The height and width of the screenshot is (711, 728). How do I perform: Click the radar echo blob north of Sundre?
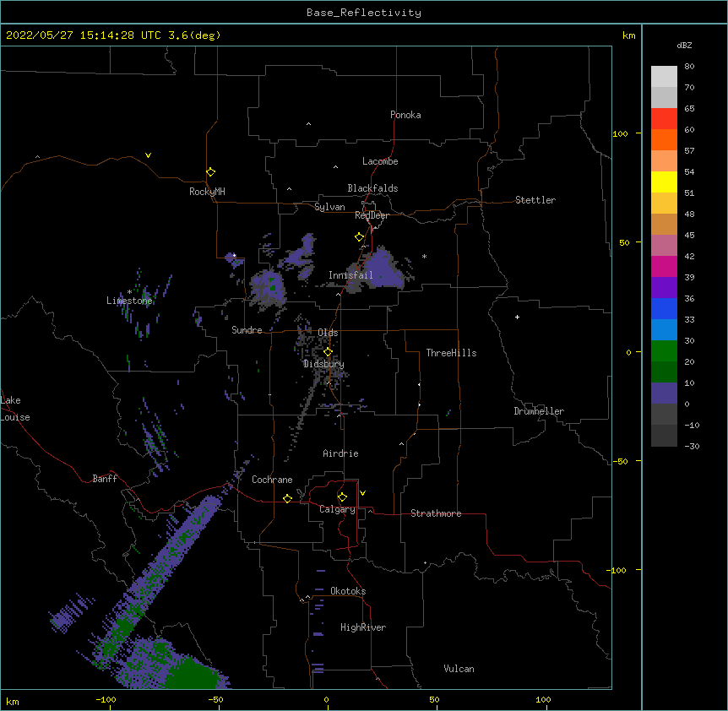(x=269, y=289)
